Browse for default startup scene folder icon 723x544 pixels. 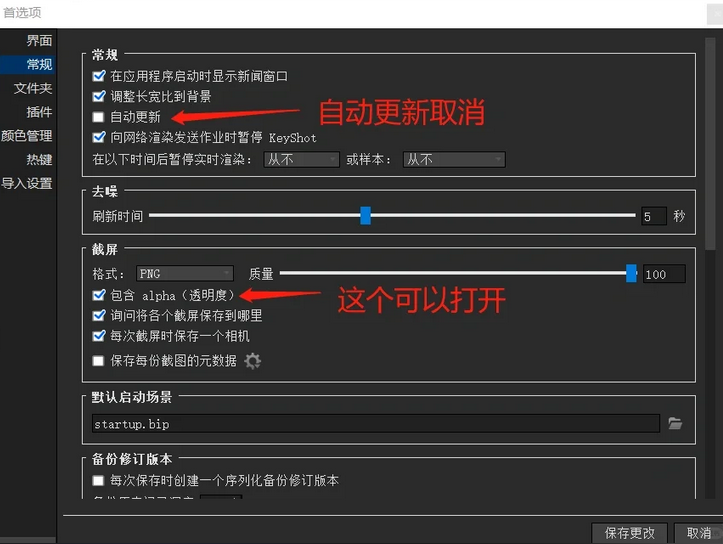click(x=675, y=423)
